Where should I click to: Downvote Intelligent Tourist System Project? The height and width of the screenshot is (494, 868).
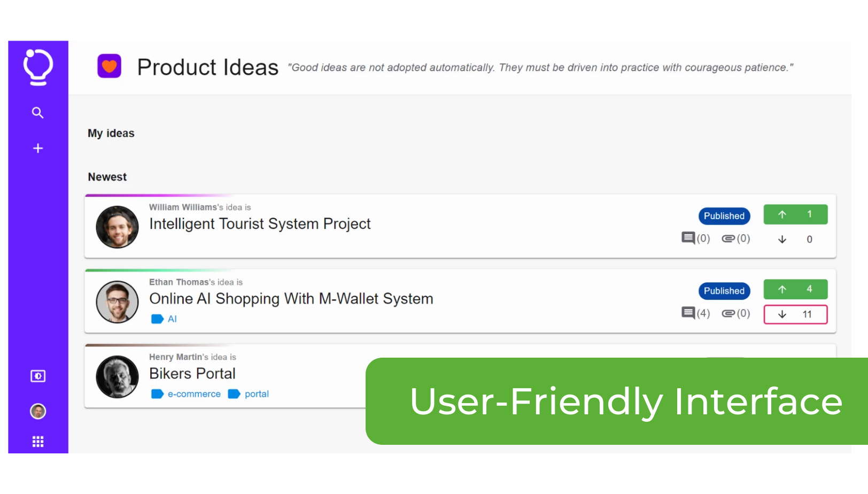[795, 240]
